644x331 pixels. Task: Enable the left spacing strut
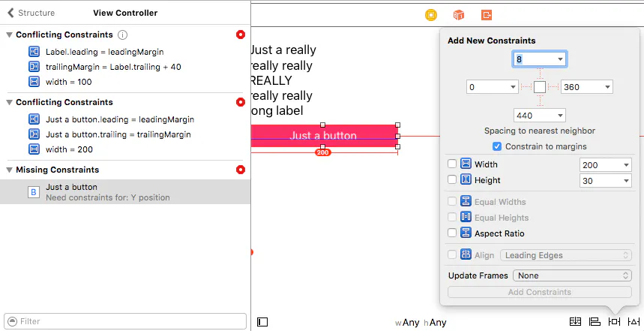(526, 87)
